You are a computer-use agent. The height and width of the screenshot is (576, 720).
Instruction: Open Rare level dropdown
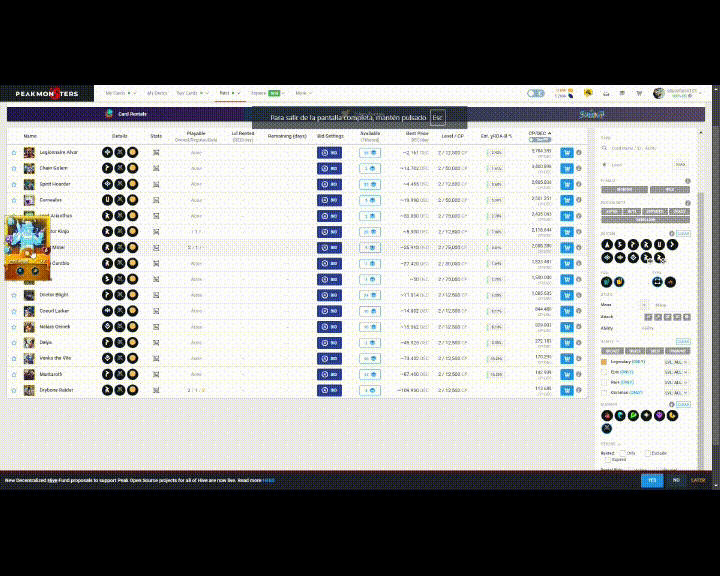point(677,382)
